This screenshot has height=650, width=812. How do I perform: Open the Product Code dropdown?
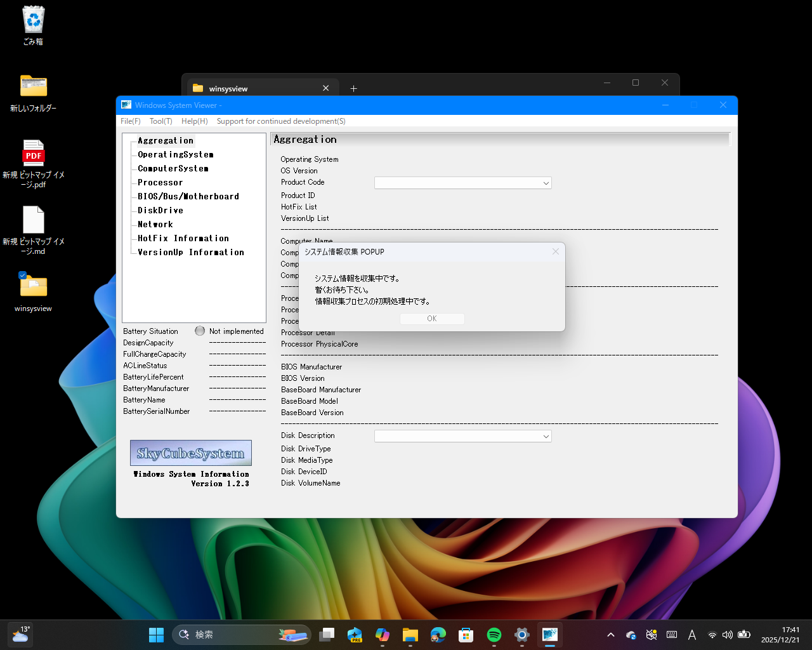coord(546,183)
